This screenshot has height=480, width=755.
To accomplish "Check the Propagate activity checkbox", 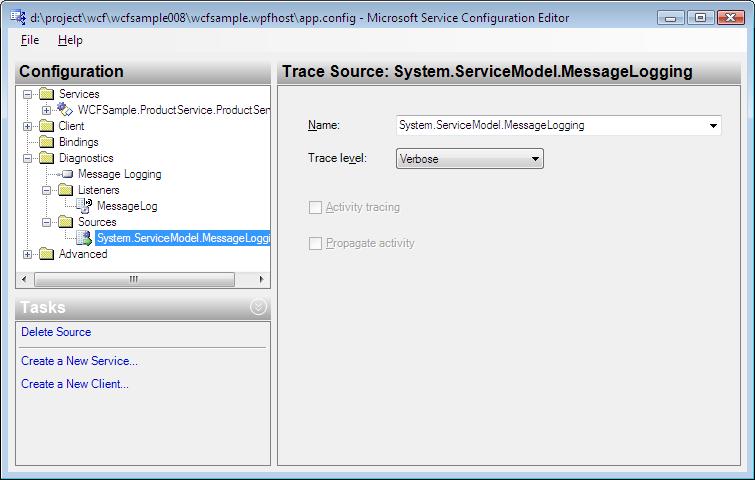I will pyautogui.click(x=315, y=243).
